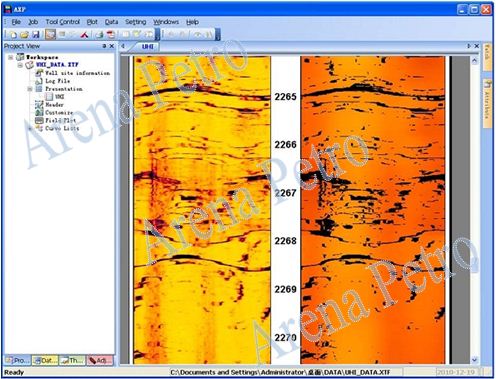Select the Log File tree item

click(57, 81)
